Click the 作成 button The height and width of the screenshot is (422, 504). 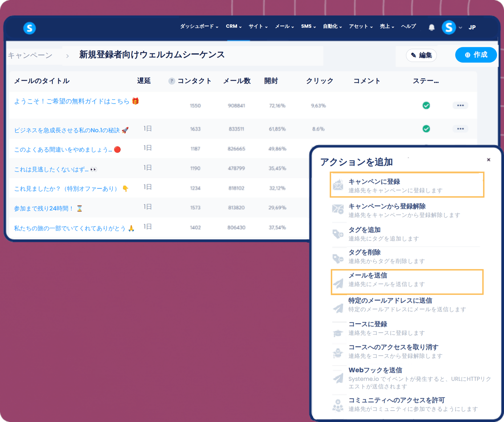(x=476, y=55)
